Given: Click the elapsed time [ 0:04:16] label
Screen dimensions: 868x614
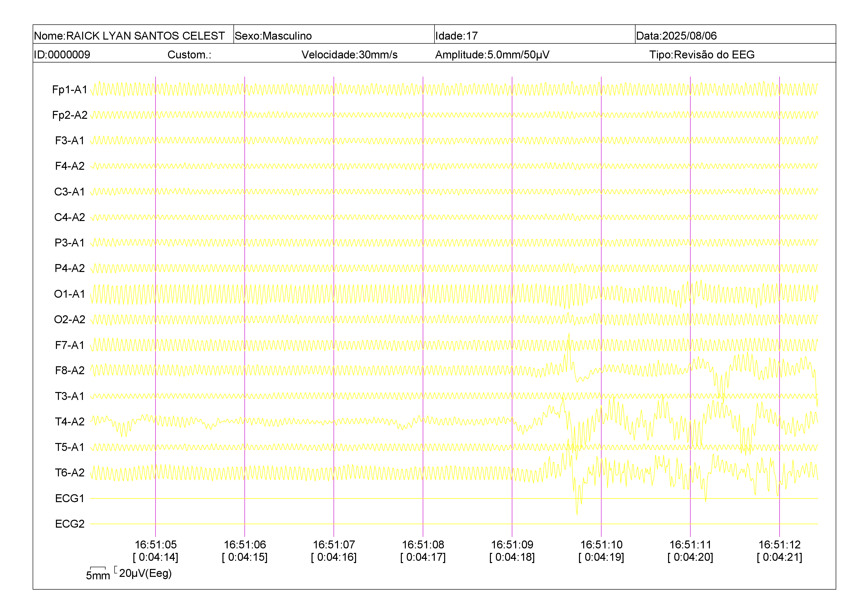Looking at the screenshot, I should pos(334,557).
